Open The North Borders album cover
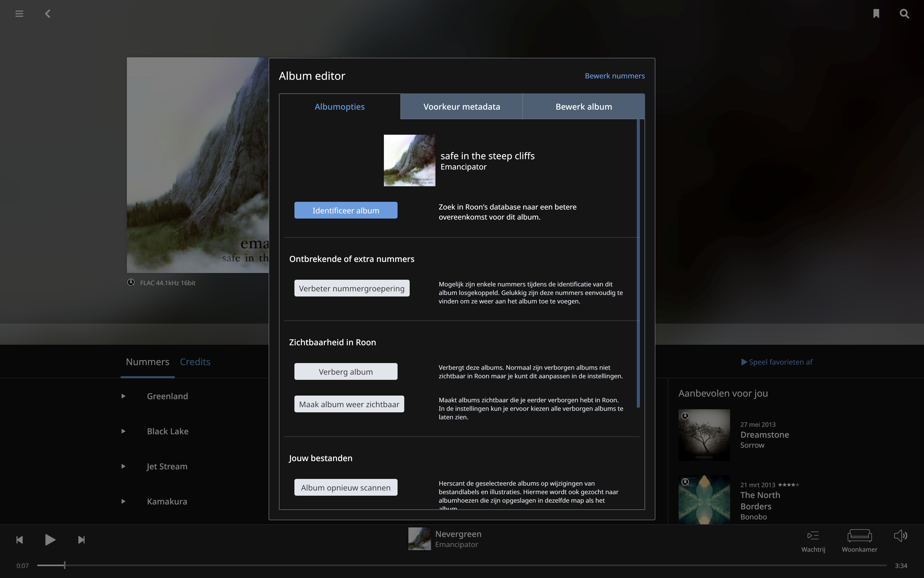The height and width of the screenshot is (578, 924). pos(704,500)
